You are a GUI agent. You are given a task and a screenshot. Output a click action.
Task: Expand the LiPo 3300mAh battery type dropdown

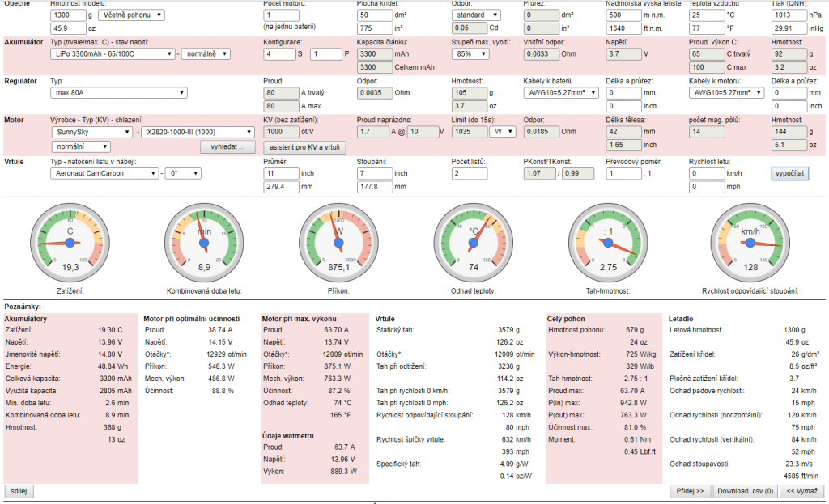(113, 53)
